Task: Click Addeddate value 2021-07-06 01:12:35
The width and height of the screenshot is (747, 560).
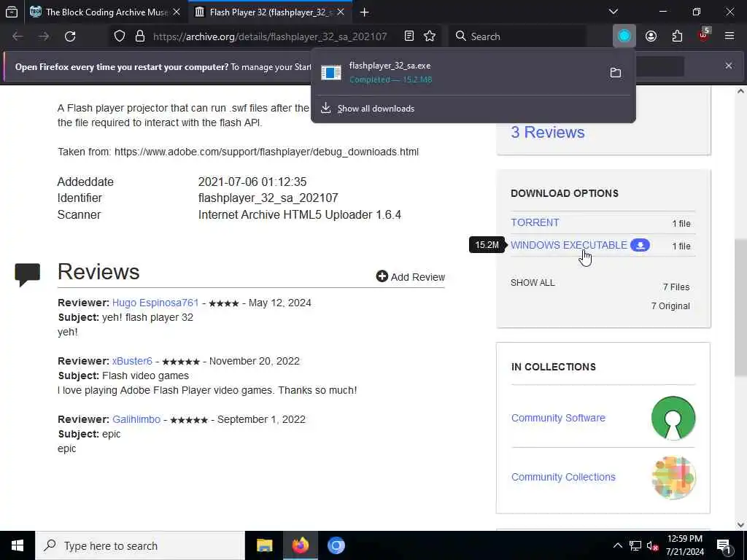Action: pyautogui.click(x=252, y=182)
